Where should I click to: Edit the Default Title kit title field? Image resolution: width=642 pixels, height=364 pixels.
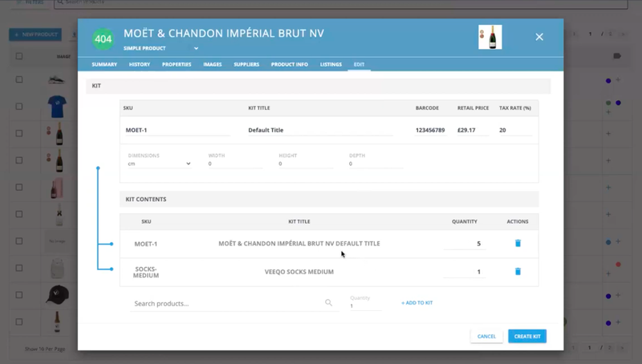click(x=320, y=130)
